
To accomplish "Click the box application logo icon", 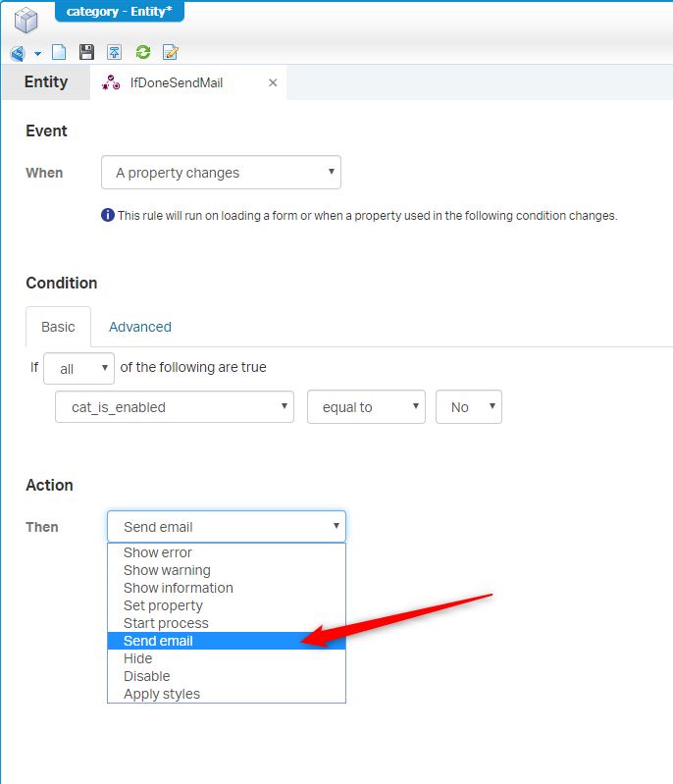I will pyautogui.click(x=26, y=19).
